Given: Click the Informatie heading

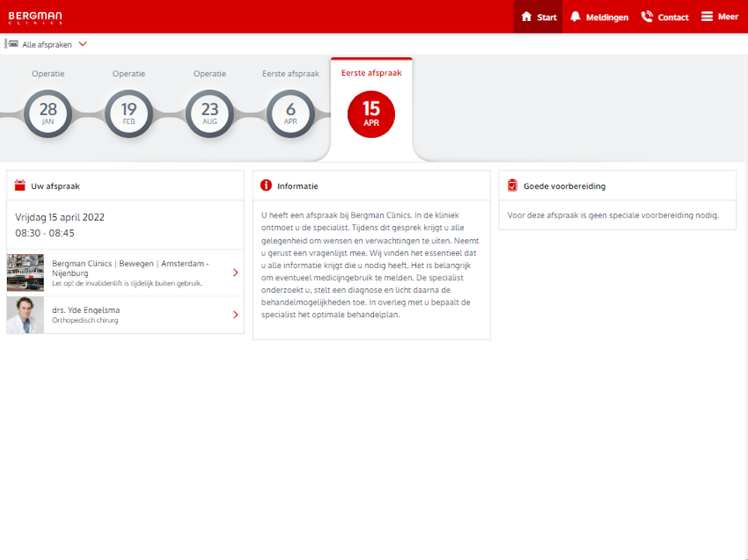Looking at the screenshot, I should (x=297, y=186).
